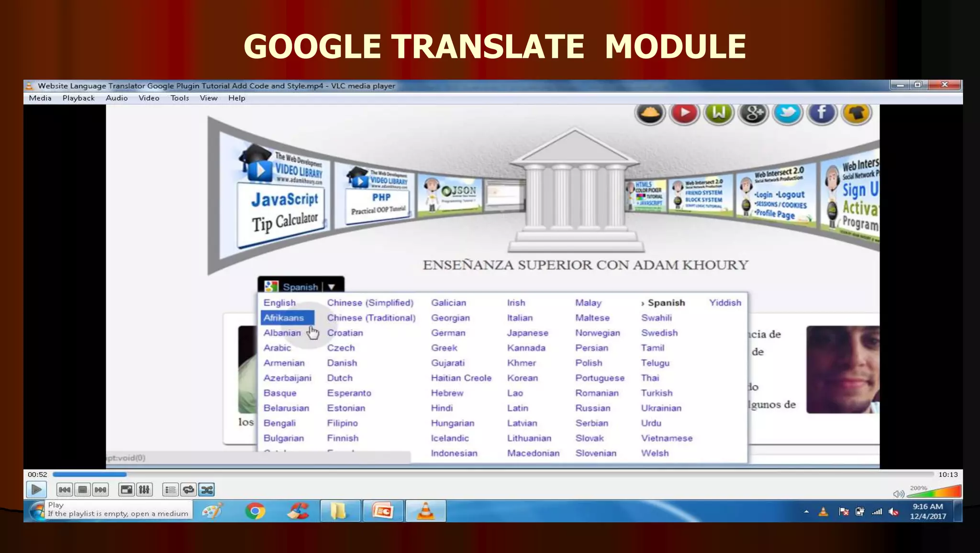Toggle the loop button
Image resolution: width=980 pixels, height=553 pixels.
[x=189, y=489]
